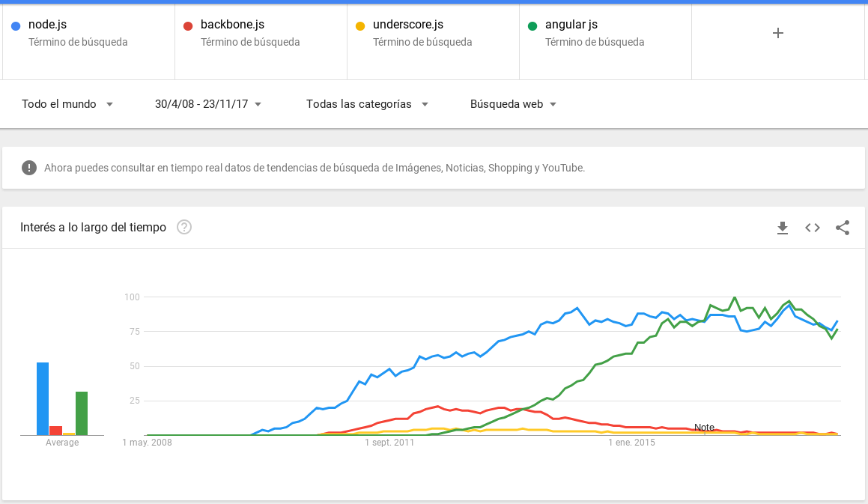This screenshot has width=868, height=504.
Task: Open the Todas las categorías dropdown
Action: tap(367, 104)
